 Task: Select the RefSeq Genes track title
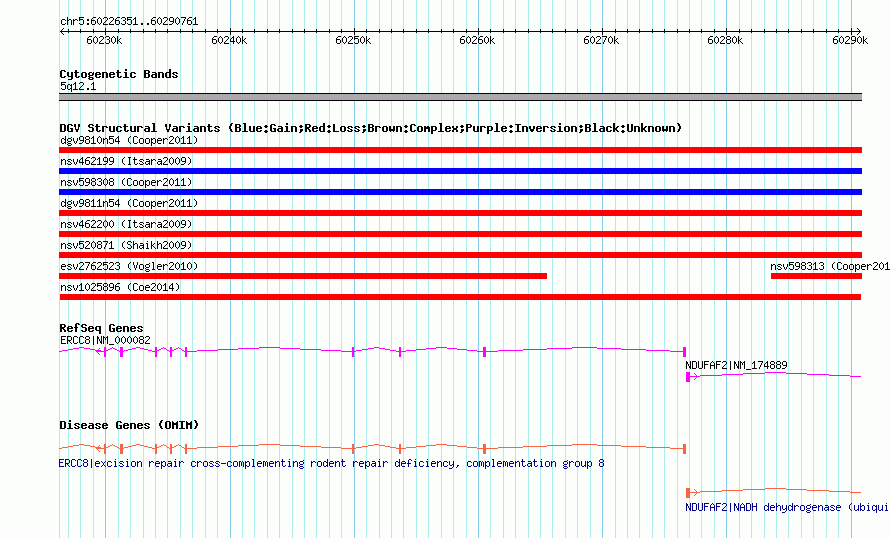[x=101, y=328]
